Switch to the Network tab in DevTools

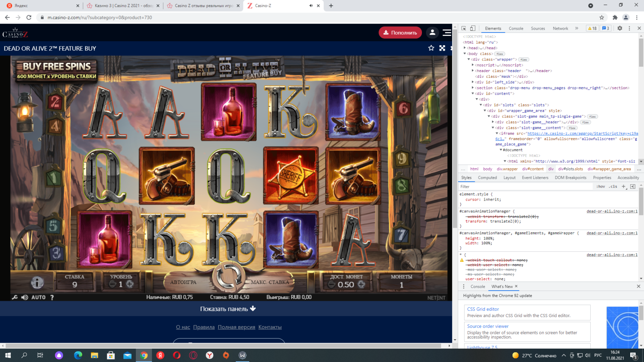click(x=560, y=29)
